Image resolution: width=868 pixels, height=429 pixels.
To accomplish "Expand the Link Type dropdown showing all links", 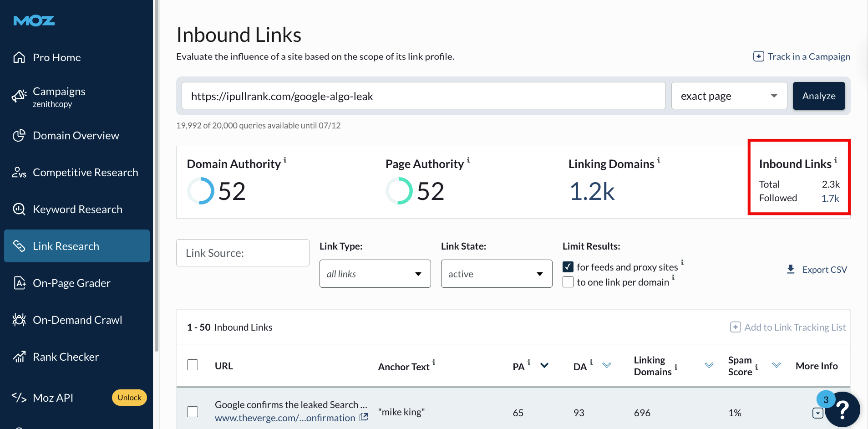I will [375, 274].
